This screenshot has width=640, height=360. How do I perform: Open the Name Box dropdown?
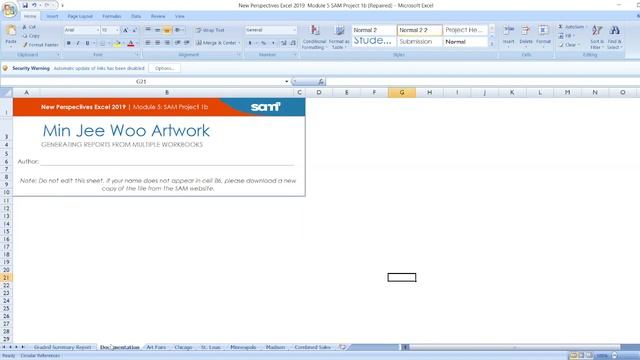(287, 82)
